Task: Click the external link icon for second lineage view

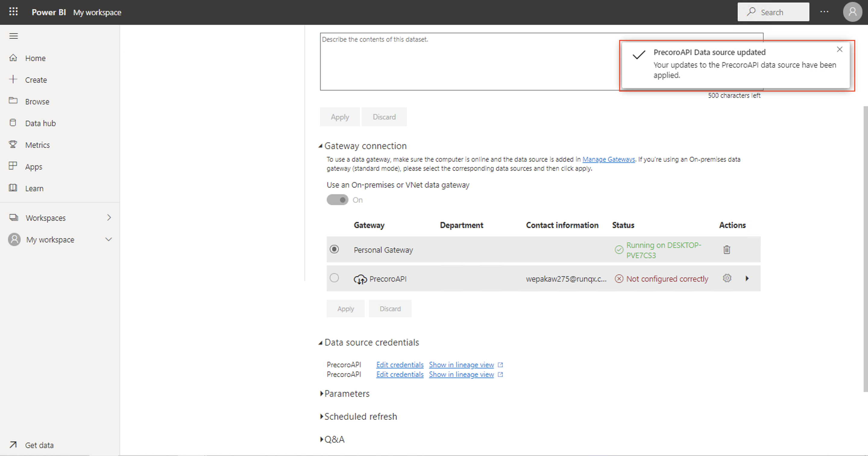Action: [500, 375]
